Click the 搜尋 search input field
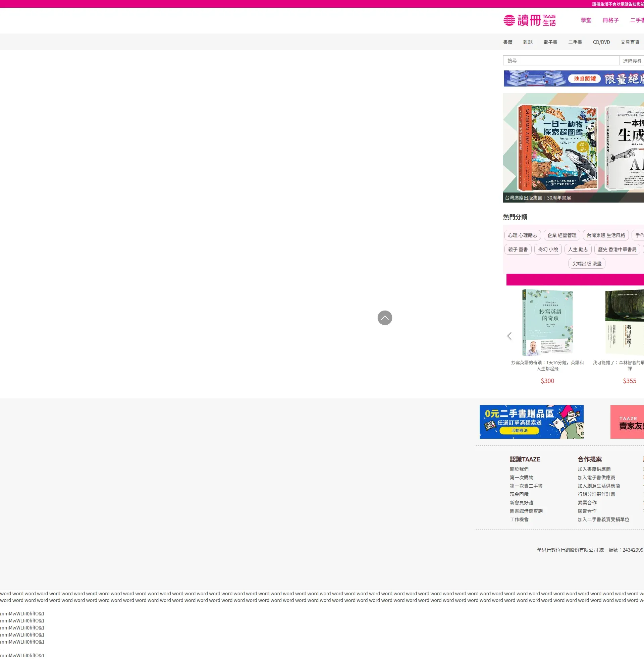The height and width of the screenshot is (659, 644). [561, 60]
